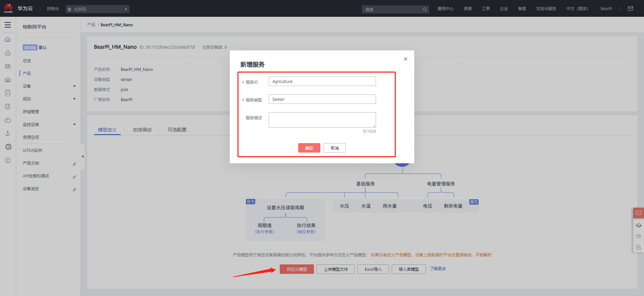
Task: Open the 北京四 region dropdown
Action: click(x=97, y=9)
